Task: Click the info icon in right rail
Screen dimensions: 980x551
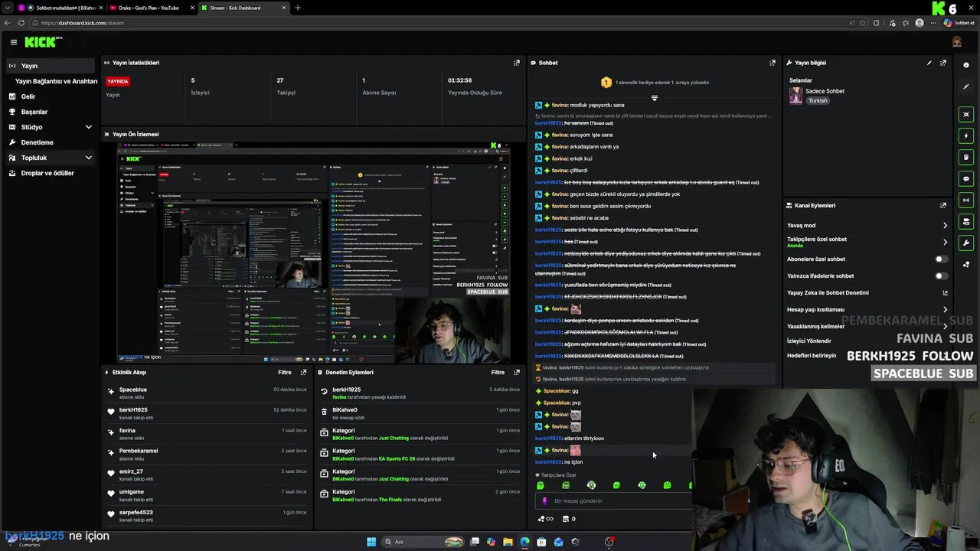Action: tap(966, 65)
